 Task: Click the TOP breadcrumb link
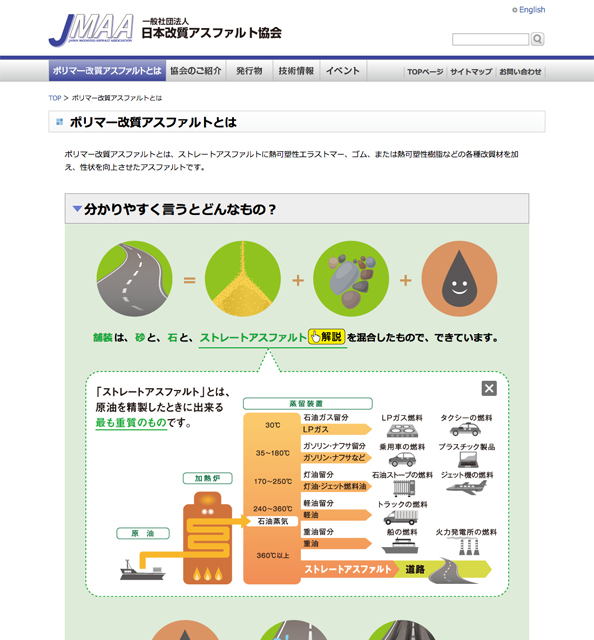(55, 98)
